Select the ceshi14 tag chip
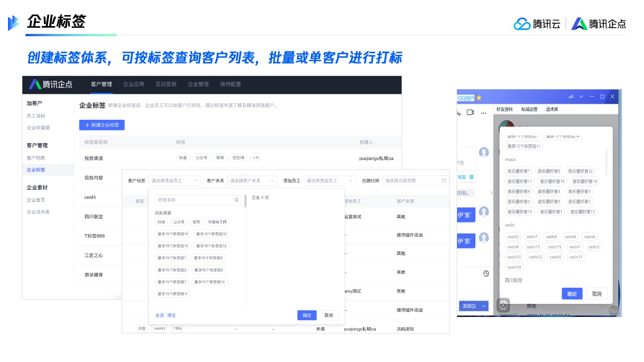 [514, 267]
